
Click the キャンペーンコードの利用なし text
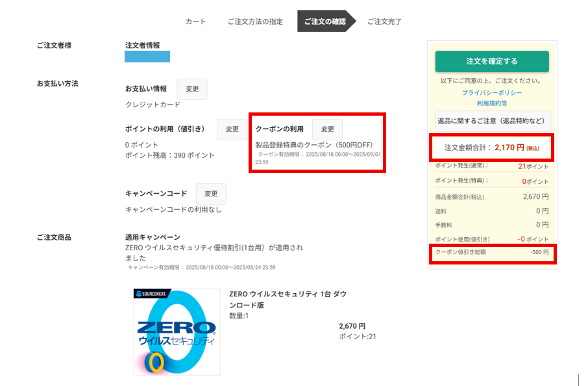173,209
